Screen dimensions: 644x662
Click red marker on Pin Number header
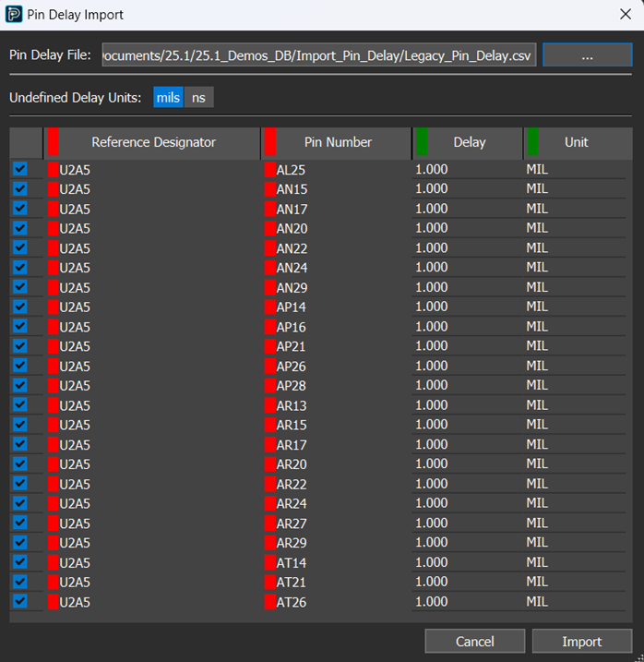click(x=270, y=142)
